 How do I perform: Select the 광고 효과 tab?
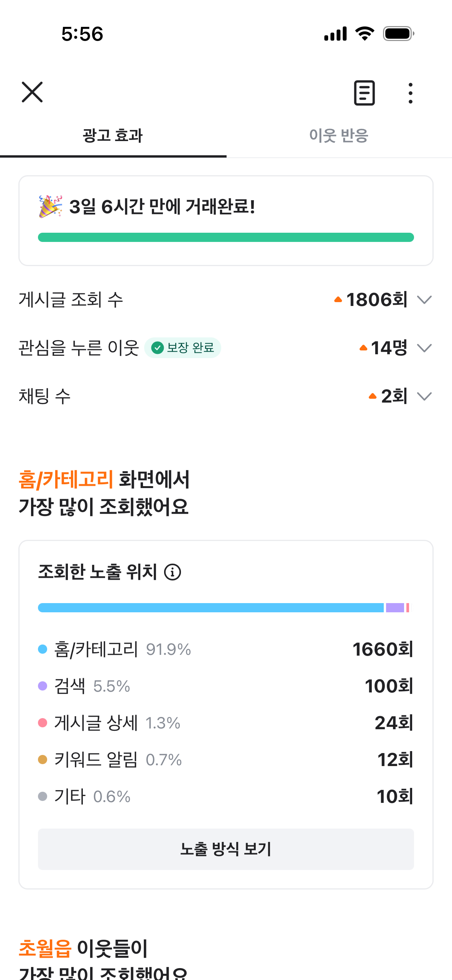click(113, 136)
